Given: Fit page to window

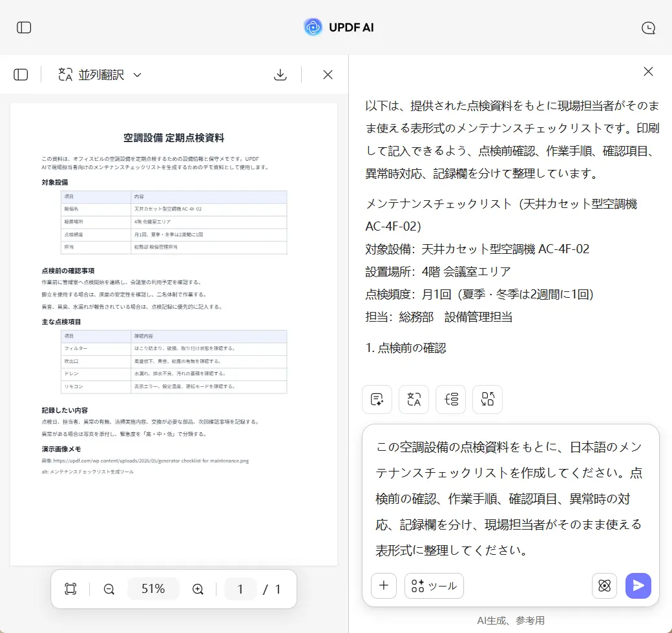Looking at the screenshot, I should [70, 589].
